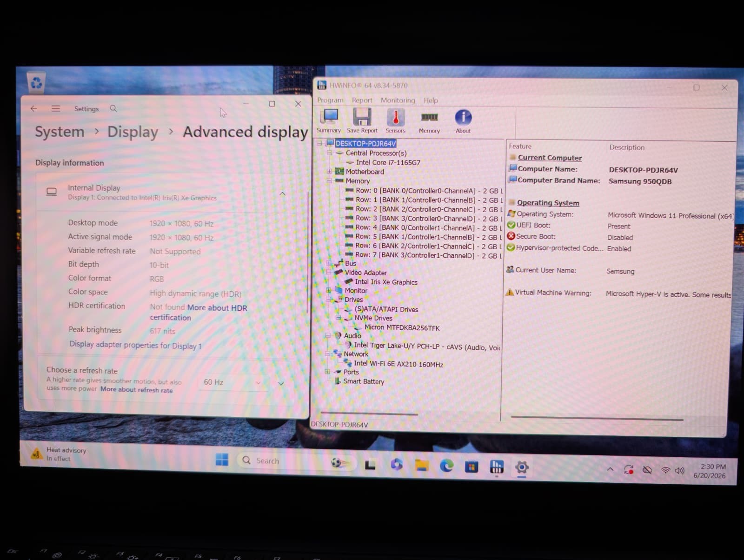This screenshot has height=560, width=744.
Task: Select Row: 0 BANK 0 memory item
Action: (x=428, y=191)
